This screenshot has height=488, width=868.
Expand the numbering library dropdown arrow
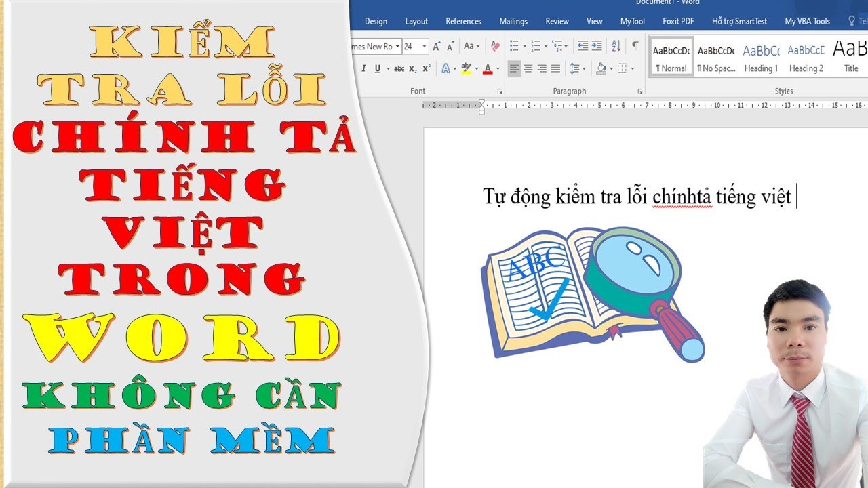point(546,46)
